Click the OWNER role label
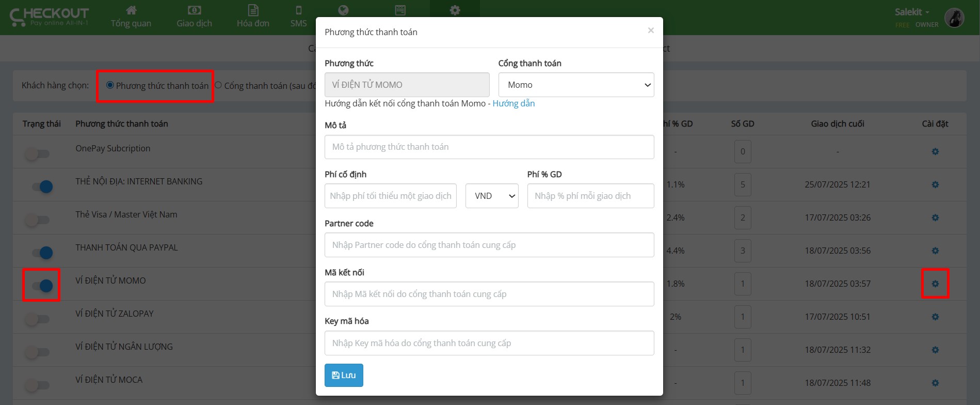The height and width of the screenshot is (405, 980). click(927, 25)
